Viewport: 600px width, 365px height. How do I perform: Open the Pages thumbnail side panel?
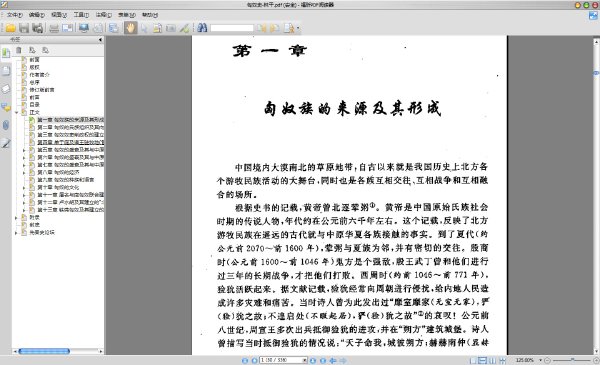pyautogui.click(x=6, y=71)
